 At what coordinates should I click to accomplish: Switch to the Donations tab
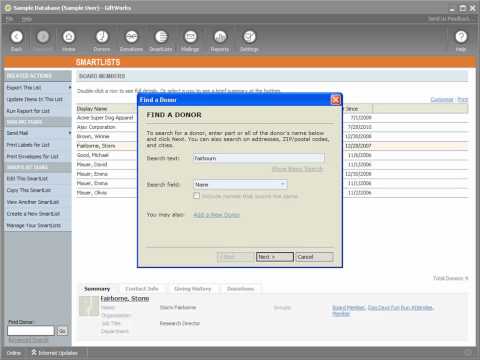click(x=240, y=289)
